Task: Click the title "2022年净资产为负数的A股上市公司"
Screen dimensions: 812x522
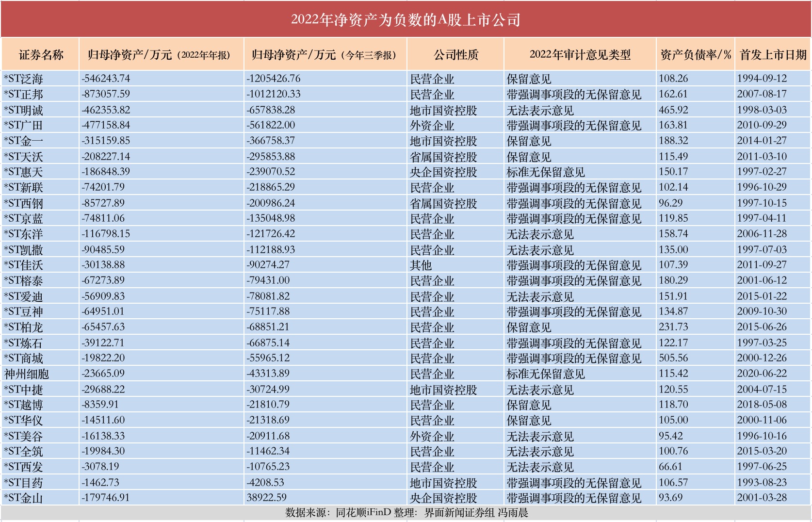Action: [406, 19]
